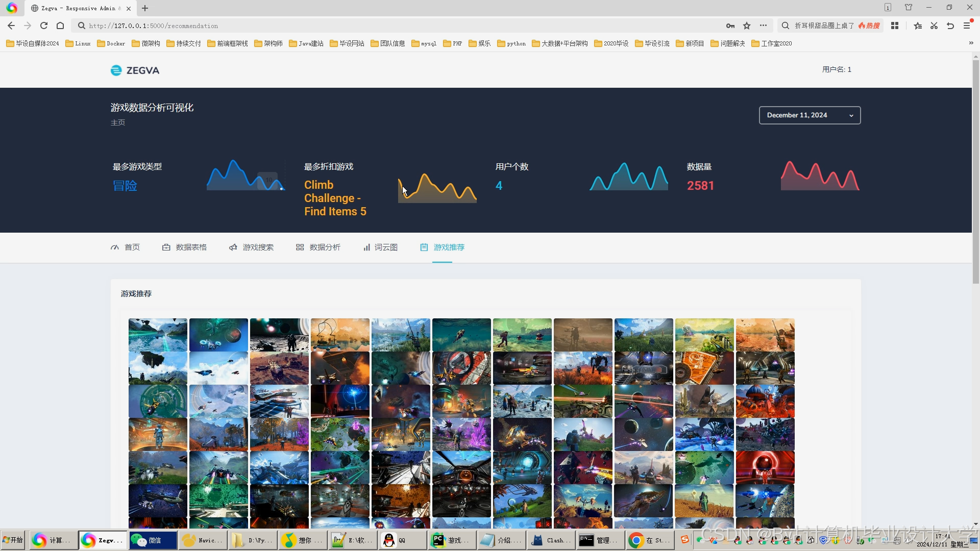The image size is (980, 551).
Task: Click the 主页 breadcrumb link
Action: tap(118, 122)
